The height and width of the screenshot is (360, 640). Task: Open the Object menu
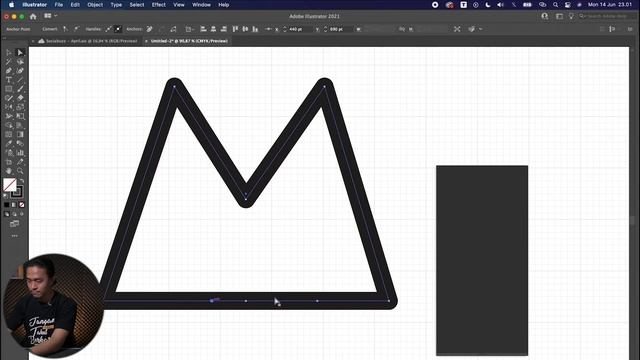[95, 5]
